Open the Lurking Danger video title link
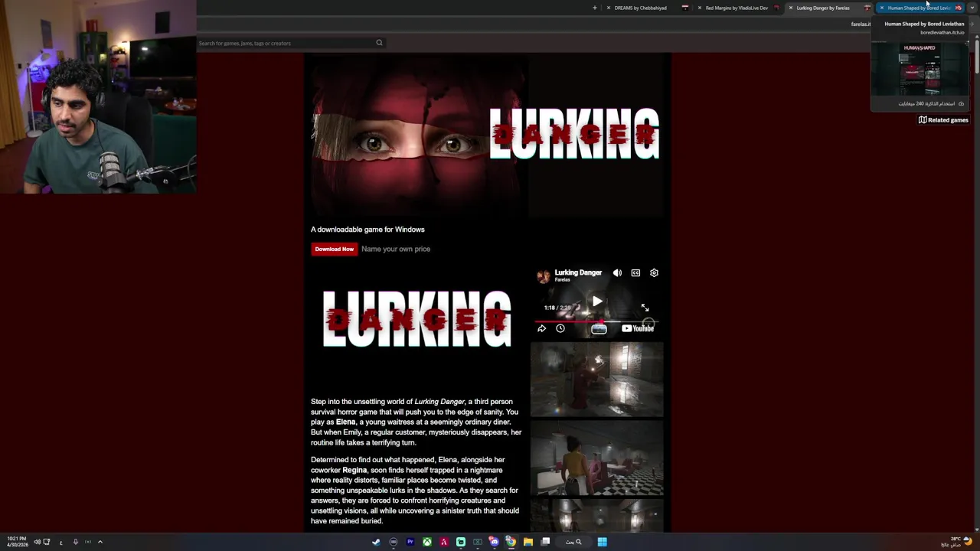This screenshot has height=551, width=980. (578, 272)
